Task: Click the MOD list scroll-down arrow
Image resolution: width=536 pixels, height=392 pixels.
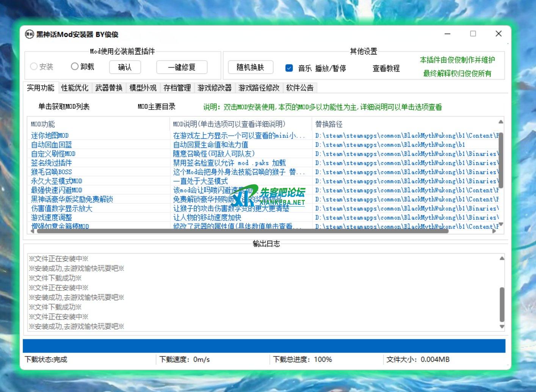Action: [501, 224]
